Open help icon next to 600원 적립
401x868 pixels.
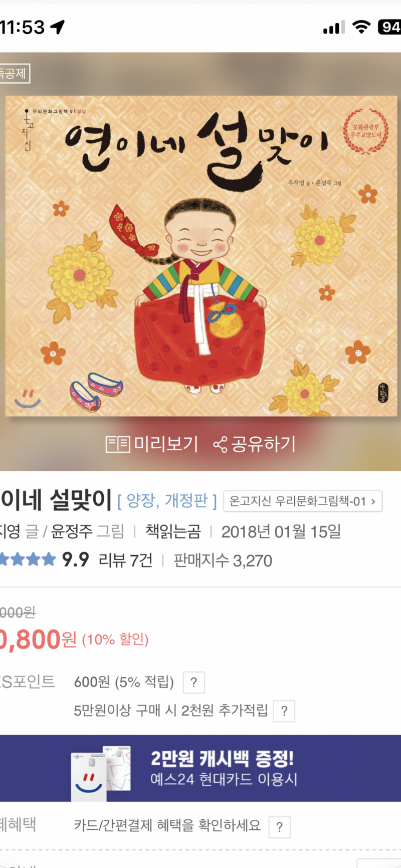click(194, 682)
